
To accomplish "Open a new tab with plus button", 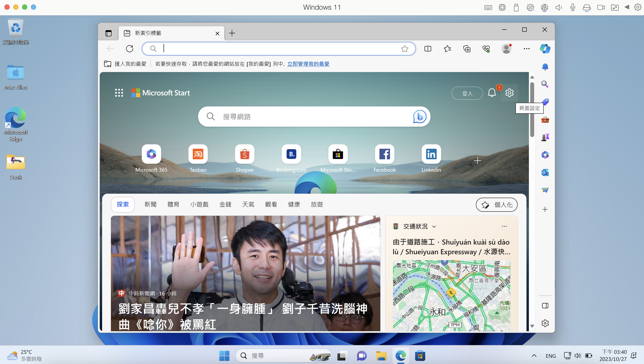I will click(232, 33).
